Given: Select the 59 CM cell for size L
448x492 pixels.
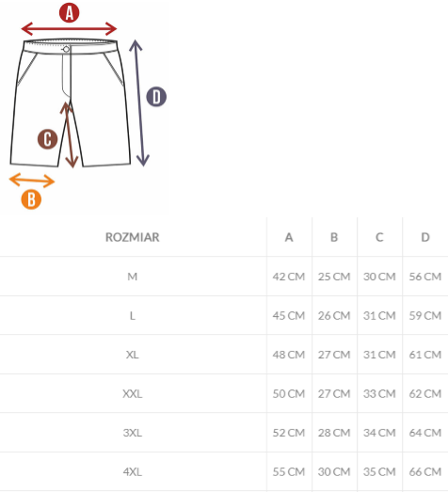Looking at the screenshot, I should (425, 315).
